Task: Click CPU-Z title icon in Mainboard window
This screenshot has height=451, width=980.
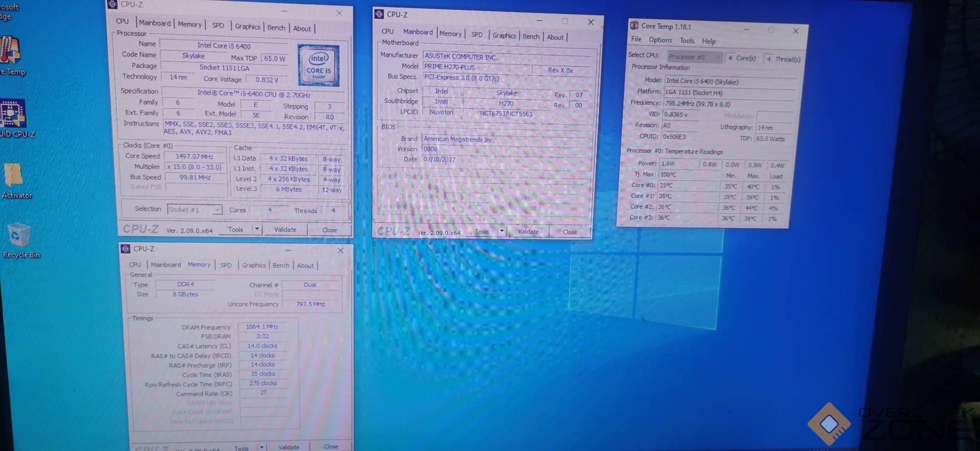Action: tap(379, 14)
